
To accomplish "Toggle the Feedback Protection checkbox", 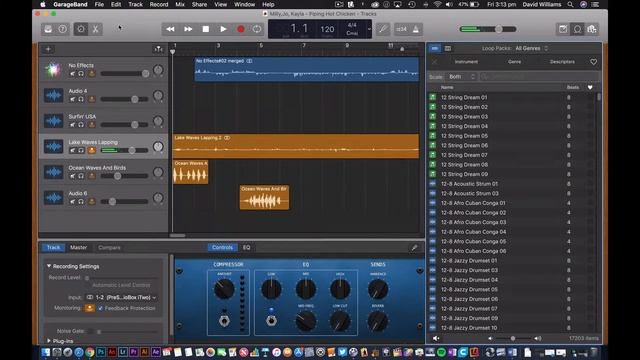I will click(x=100, y=308).
